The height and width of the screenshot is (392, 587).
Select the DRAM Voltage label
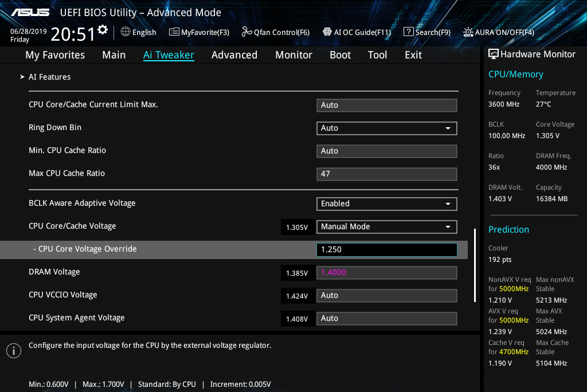[54, 272]
